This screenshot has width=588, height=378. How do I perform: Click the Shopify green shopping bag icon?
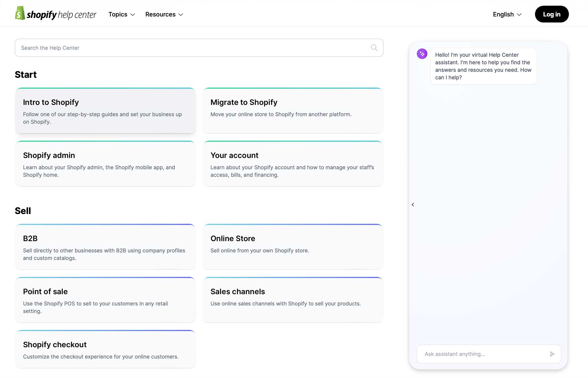[20, 13]
